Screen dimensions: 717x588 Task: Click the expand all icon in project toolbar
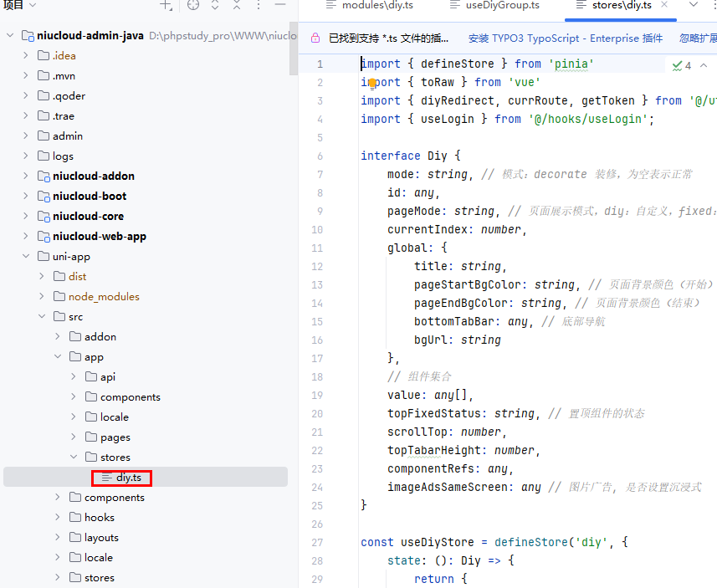(215, 5)
